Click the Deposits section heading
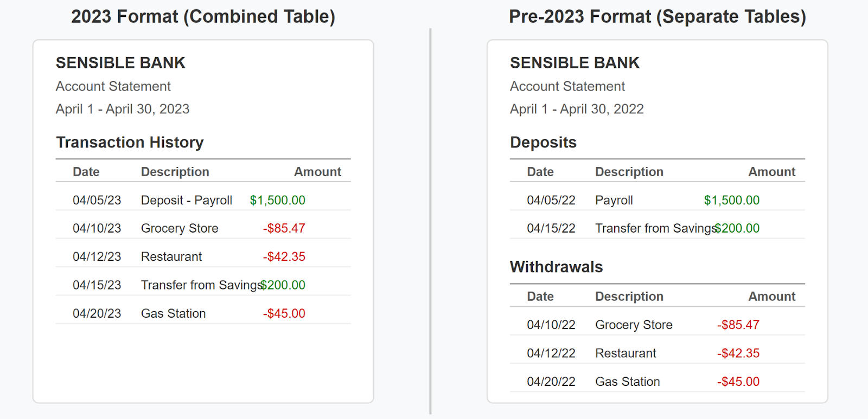 pos(543,142)
